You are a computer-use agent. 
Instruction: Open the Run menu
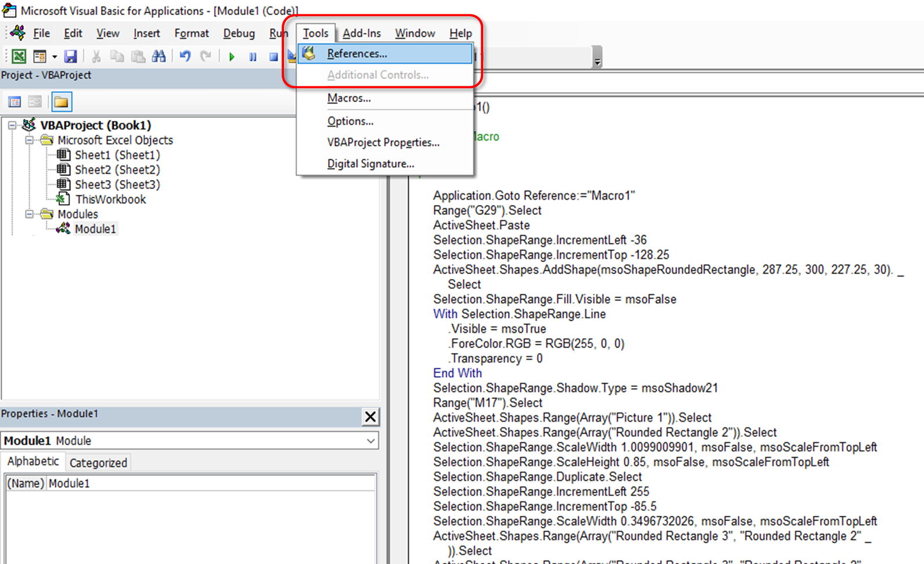(278, 33)
